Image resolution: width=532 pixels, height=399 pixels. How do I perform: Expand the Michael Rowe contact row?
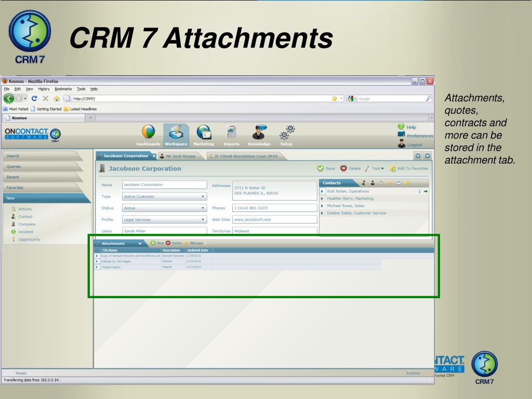[x=322, y=206]
